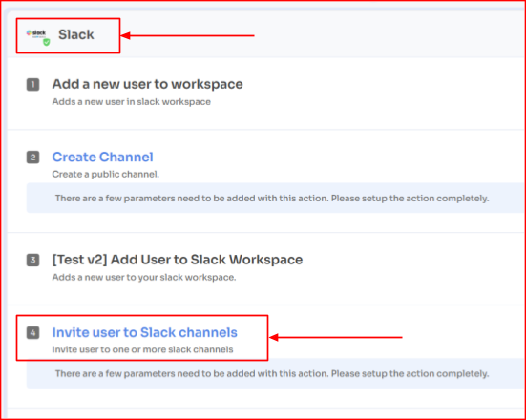Click the parameters notice under Invite user
This screenshot has height=420, width=526.
point(276,374)
